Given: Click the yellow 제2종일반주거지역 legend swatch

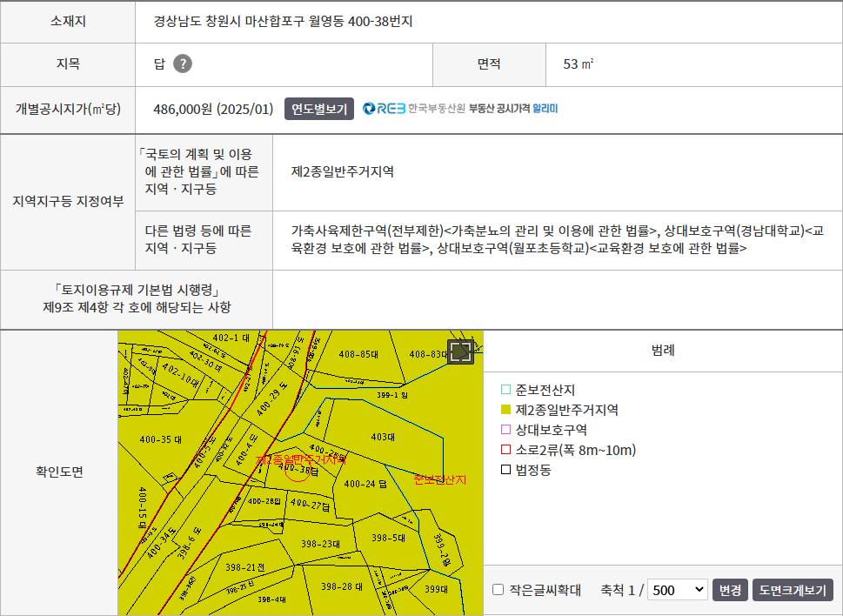Looking at the screenshot, I should 505,410.
